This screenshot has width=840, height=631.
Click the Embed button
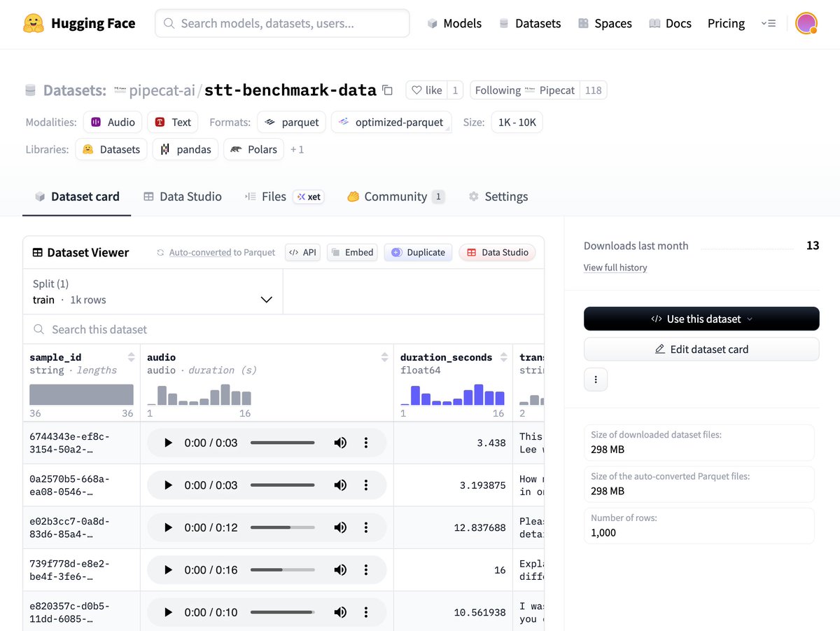(352, 252)
